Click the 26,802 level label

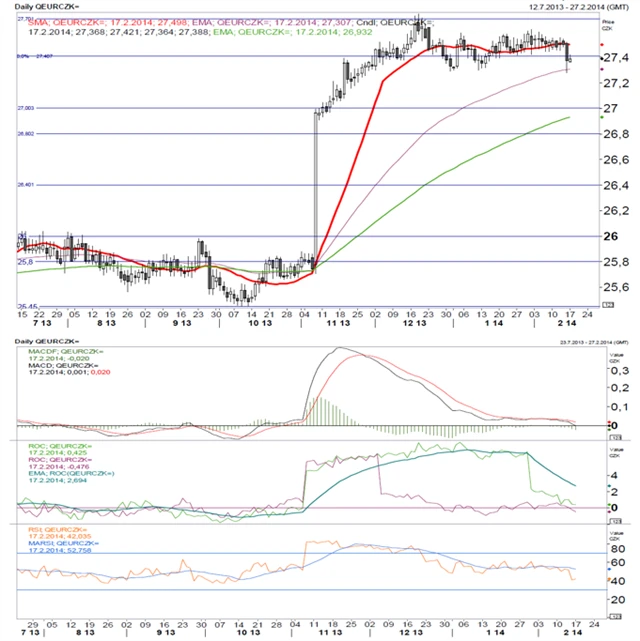point(26,133)
